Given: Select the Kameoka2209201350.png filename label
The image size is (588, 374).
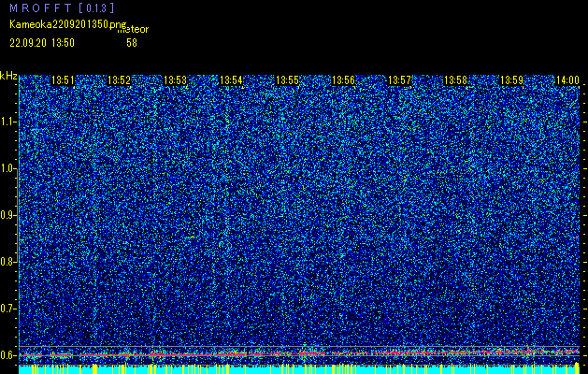Looking at the screenshot, I should (69, 24).
